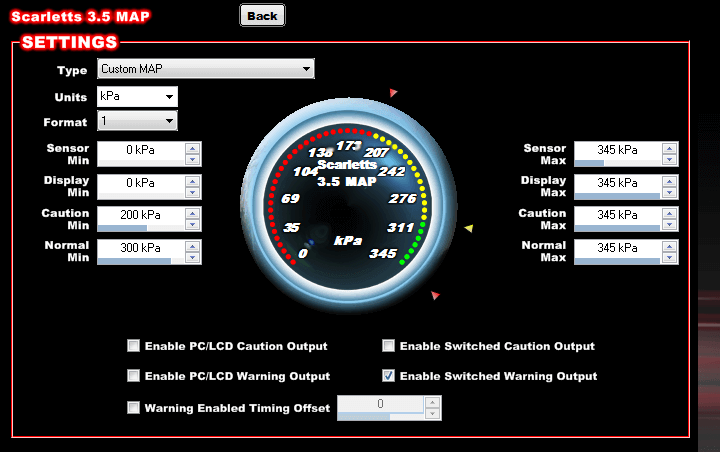Increase Sensor Max with up arrow
Image resolution: width=720 pixels, height=452 pixels.
click(x=669, y=148)
